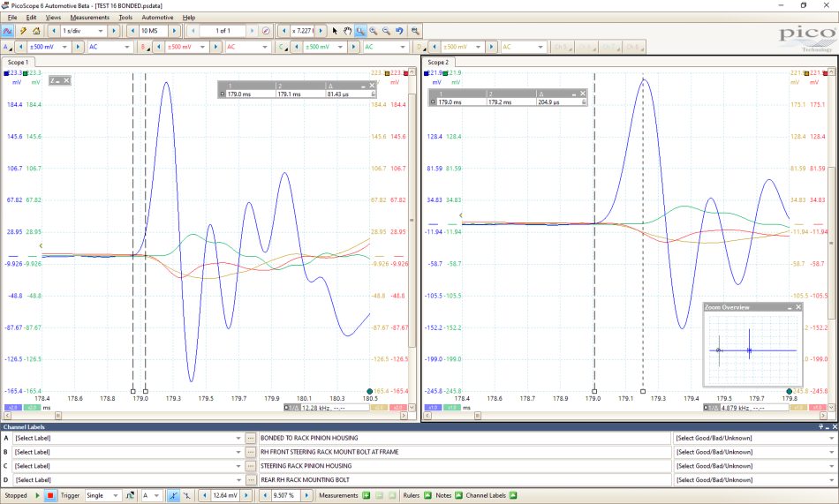Click Channel A description text field
This screenshot has height=504, width=839.
click(464, 438)
